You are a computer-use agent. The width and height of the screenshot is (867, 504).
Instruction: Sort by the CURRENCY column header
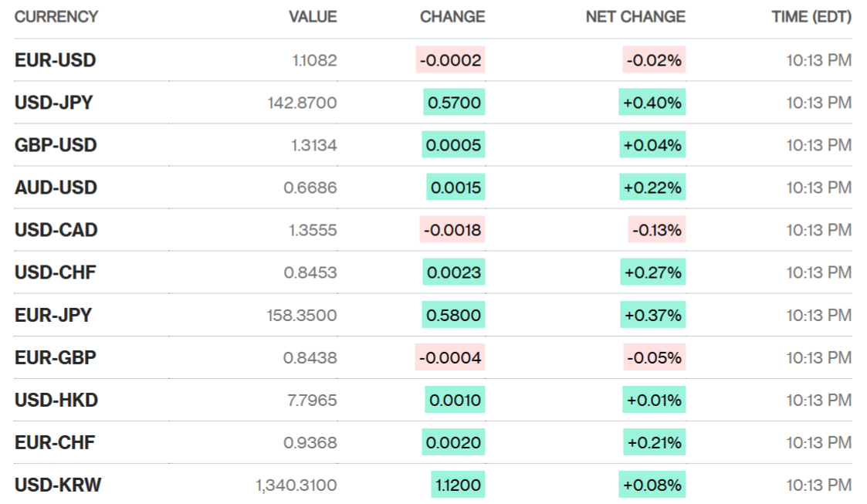coord(56,17)
